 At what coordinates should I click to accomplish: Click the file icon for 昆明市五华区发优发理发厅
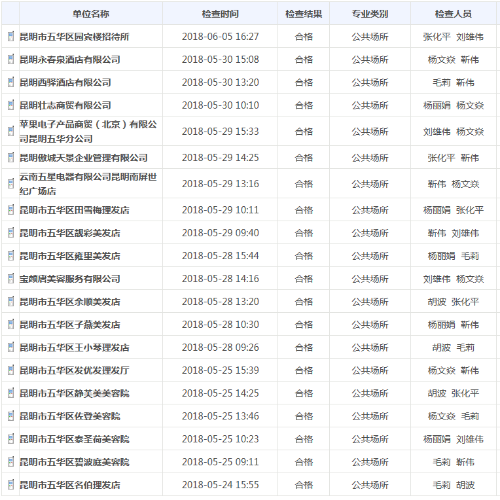tap(11, 370)
